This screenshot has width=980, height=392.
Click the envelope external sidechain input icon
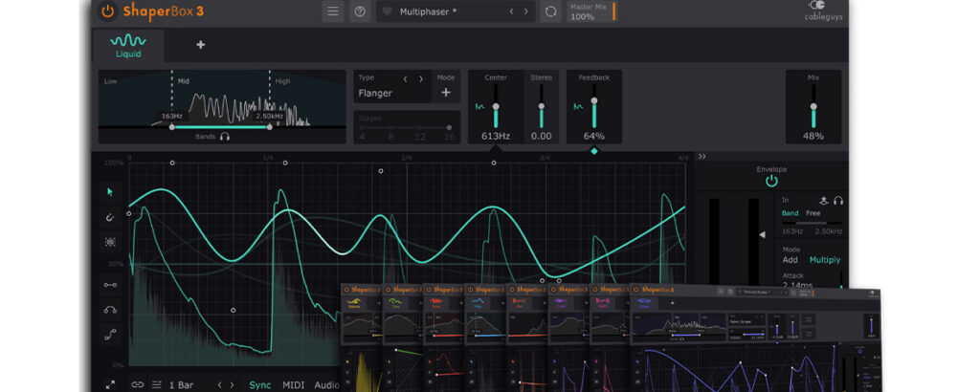pyautogui.click(x=824, y=201)
